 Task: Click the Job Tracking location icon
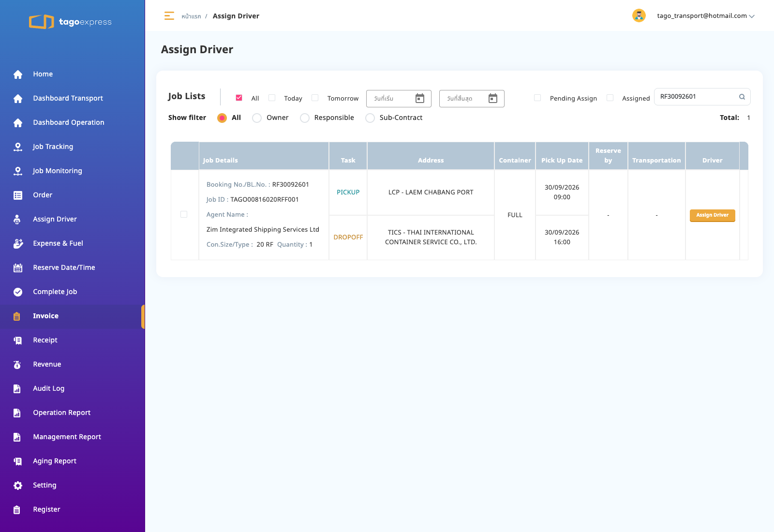(18, 147)
